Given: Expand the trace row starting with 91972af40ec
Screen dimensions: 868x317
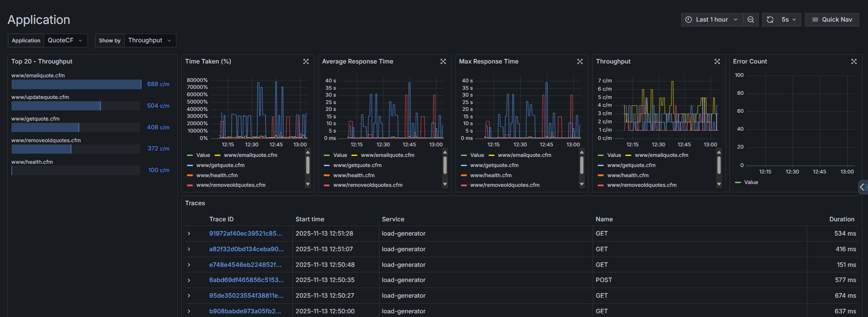Looking at the screenshot, I should tap(189, 234).
